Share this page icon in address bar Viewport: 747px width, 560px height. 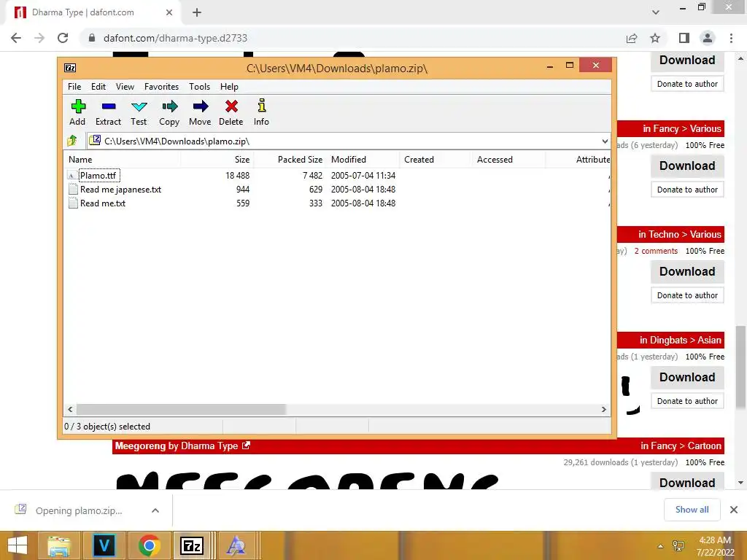pyautogui.click(x=632, y=38)
